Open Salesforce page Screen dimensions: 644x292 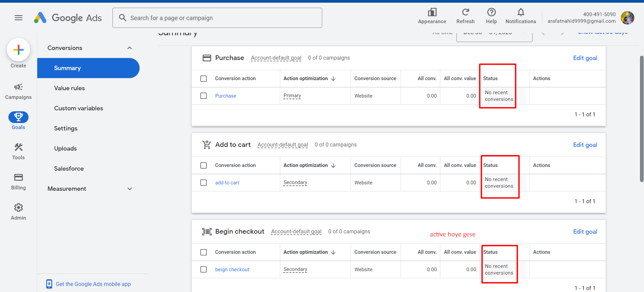click(x=69, y=169)
